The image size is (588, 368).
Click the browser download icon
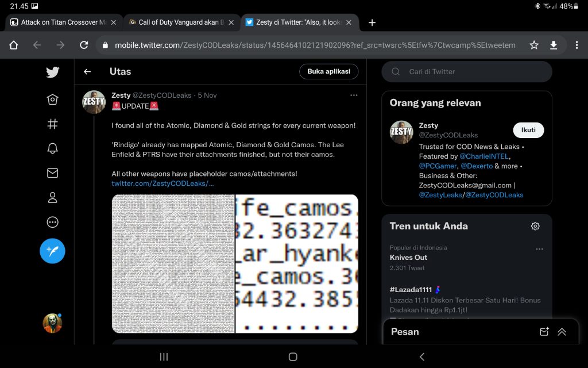pyautogui.click(x=554, y=45)
